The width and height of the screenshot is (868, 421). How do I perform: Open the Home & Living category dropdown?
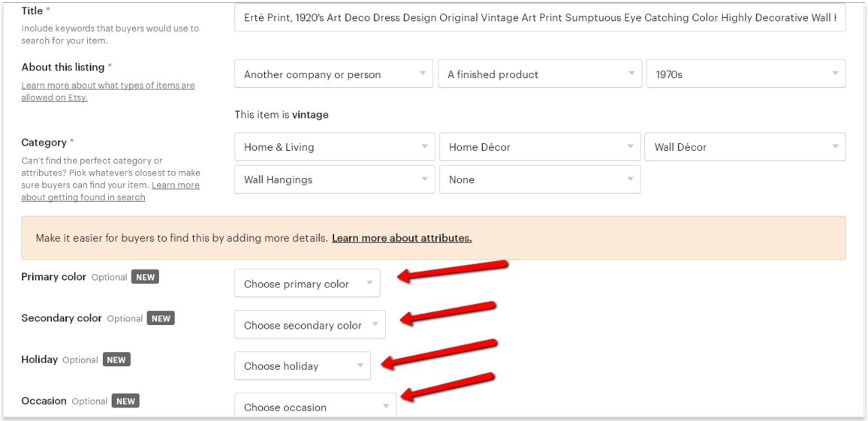tap(334, 146)
